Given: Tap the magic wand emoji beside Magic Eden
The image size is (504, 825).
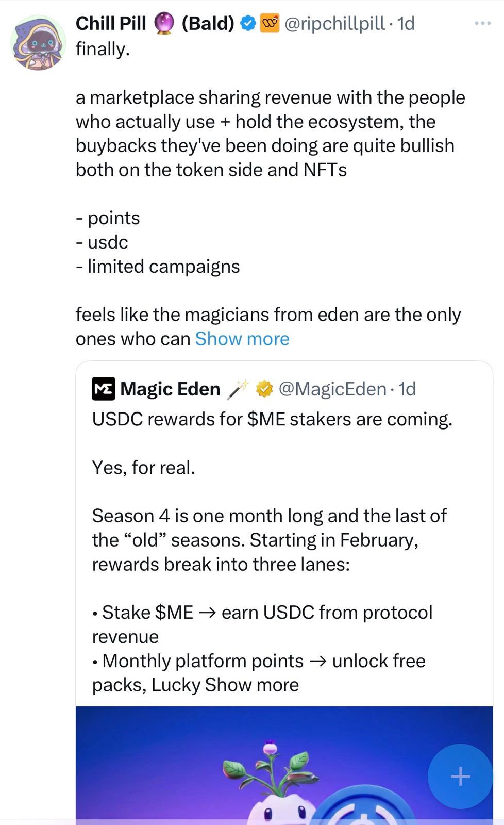Looking at the screenshot, I should [238, 389].
